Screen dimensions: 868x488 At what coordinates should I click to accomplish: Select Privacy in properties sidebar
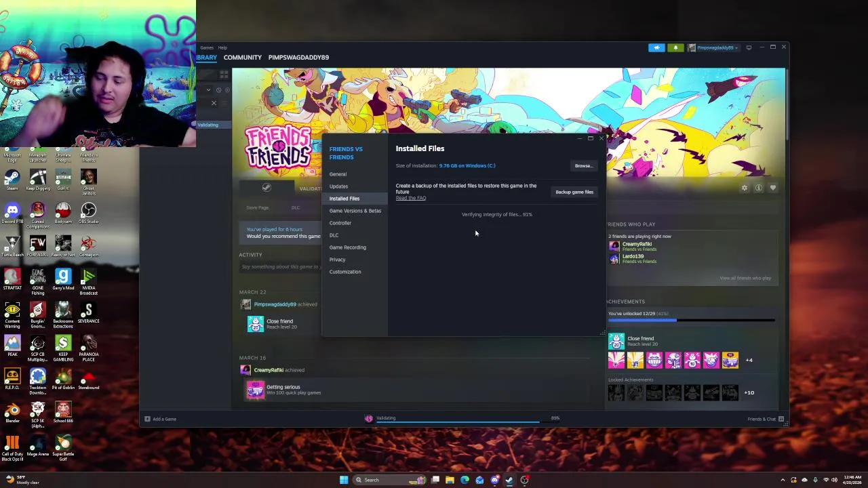(337, 260)
